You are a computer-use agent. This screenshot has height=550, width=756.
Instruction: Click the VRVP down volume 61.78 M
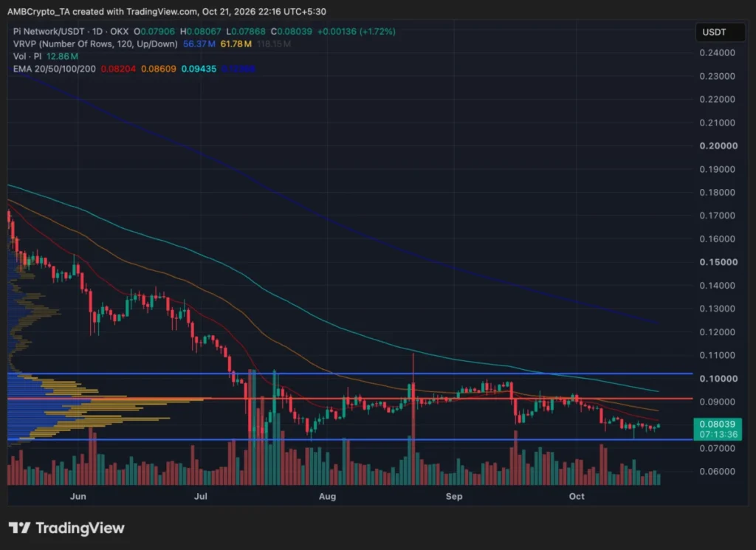[x=236, y=44]
